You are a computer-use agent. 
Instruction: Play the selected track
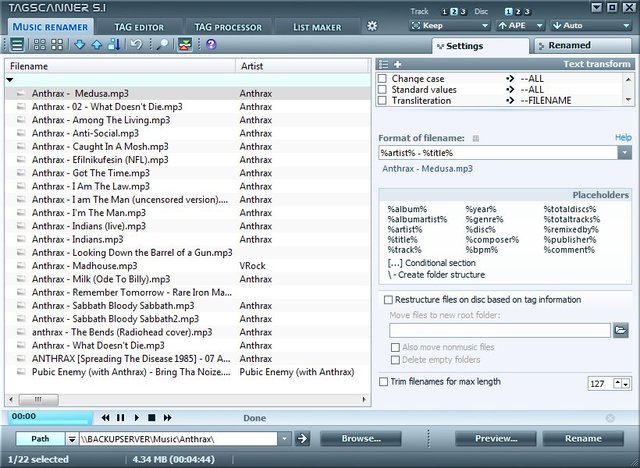[137, 417]
